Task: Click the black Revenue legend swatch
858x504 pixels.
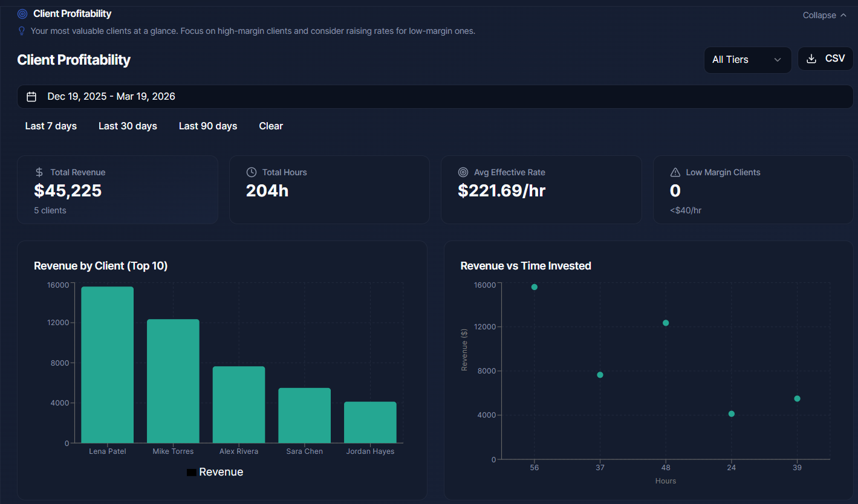Action: (x=191, y=473)
